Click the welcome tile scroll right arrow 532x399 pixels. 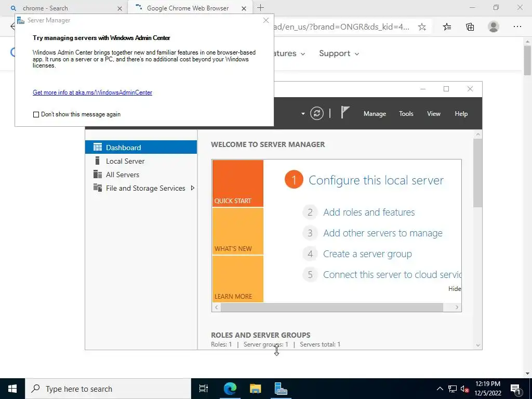pyautogui.click(x=457, y=308)
